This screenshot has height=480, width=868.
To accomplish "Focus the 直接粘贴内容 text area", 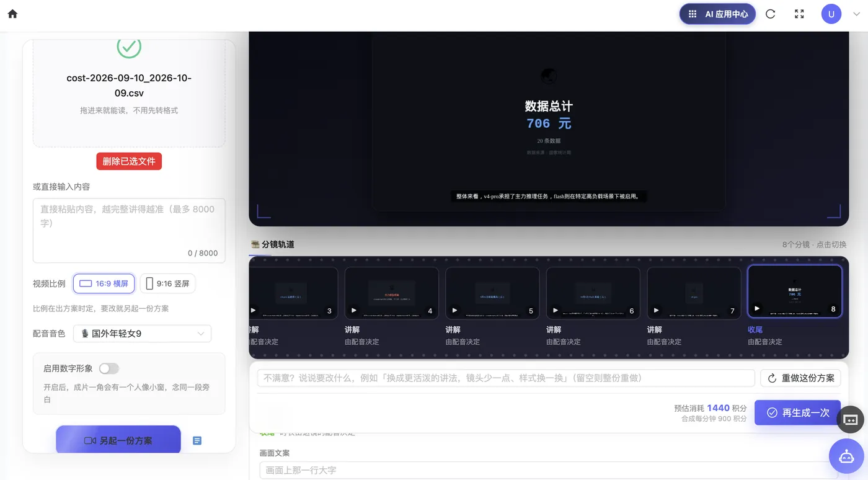I will 129,231.
